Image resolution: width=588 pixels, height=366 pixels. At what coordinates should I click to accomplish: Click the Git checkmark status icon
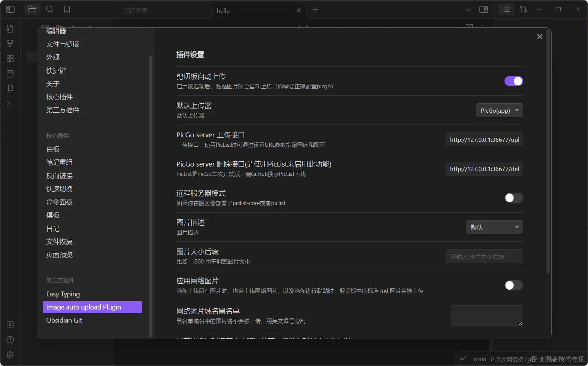click(463, 359)
